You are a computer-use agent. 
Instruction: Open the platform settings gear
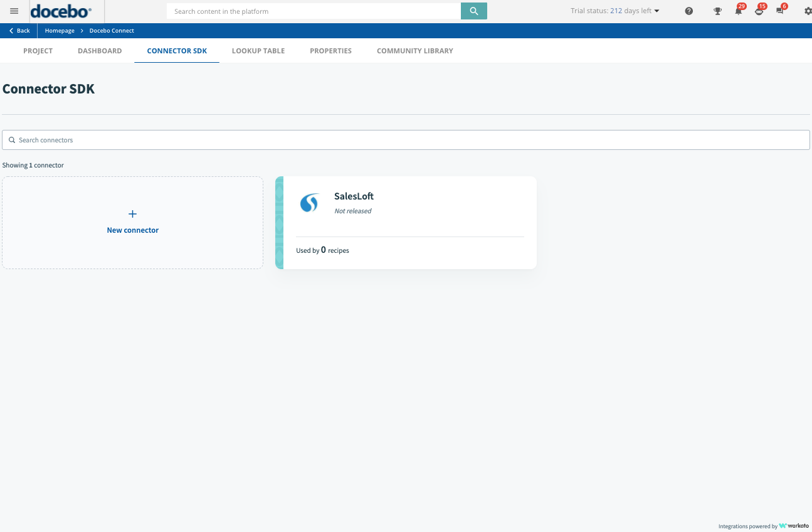[808, 11]
